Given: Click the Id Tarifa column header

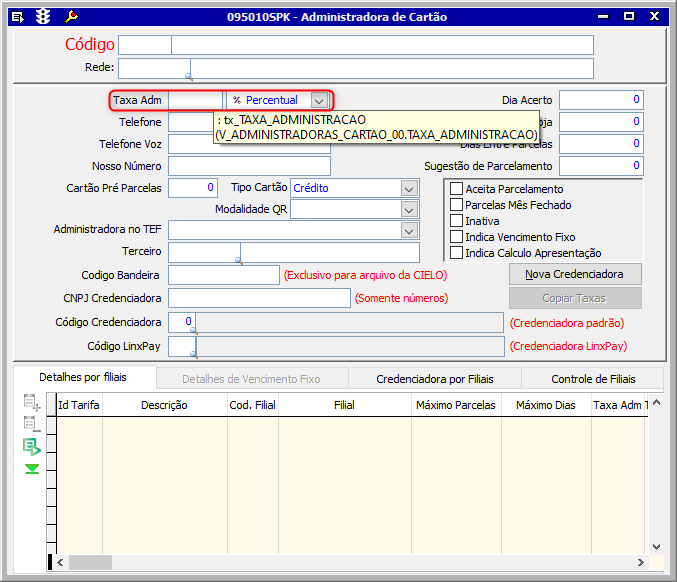Looking at the screenshot, I should pyautogui.click(x=79, y=405).
